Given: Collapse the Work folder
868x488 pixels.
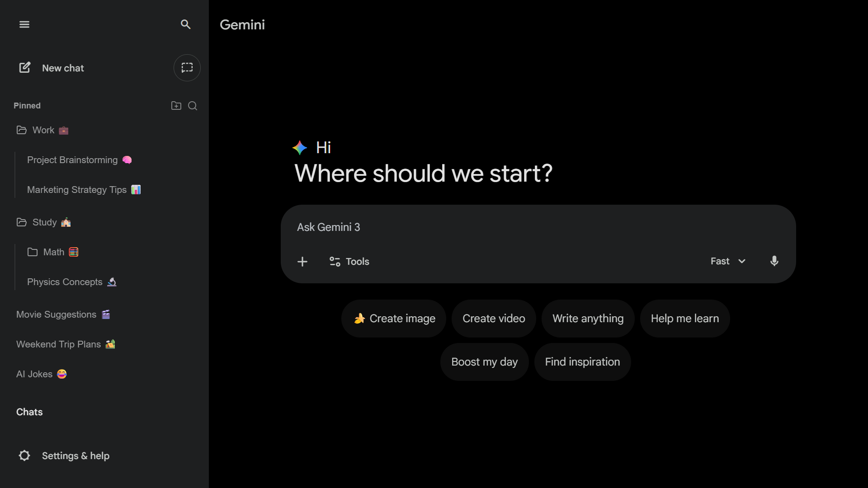Looking at the screenshot, I should [x=42, y=130].
